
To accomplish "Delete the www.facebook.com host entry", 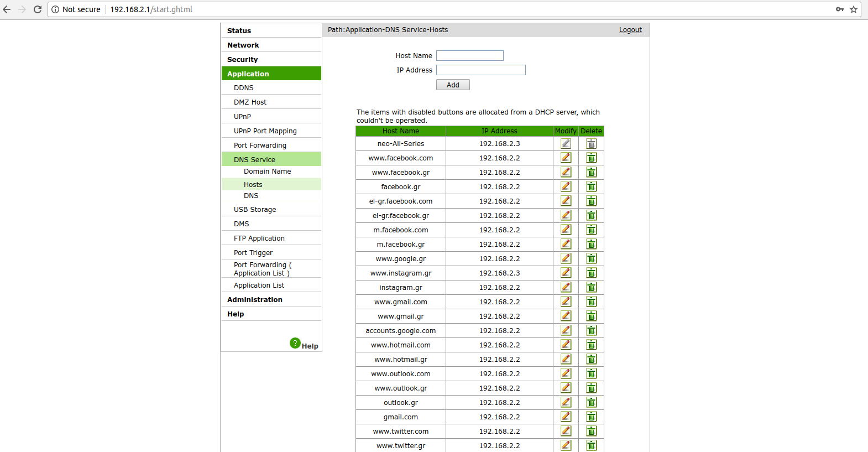I will tap(591, 158).
